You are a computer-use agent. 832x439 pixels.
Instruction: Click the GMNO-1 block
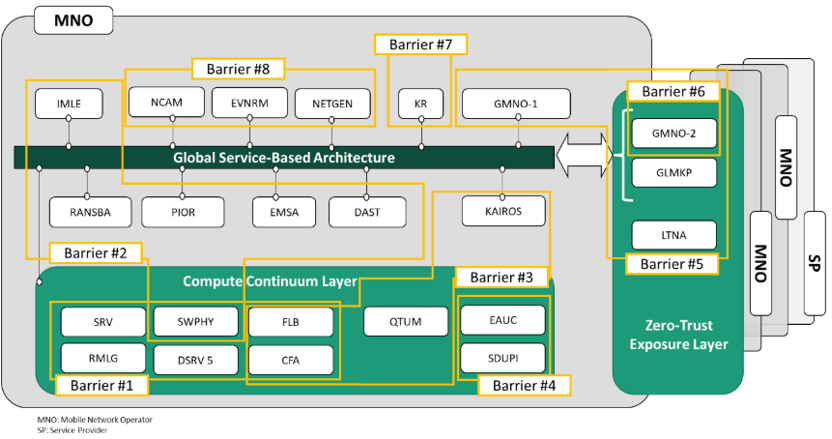click(516, 103)
